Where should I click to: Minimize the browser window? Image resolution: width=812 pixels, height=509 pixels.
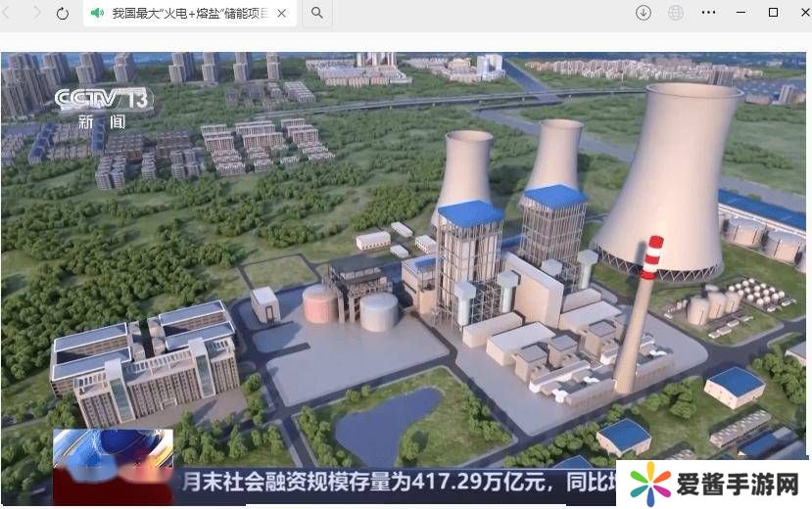point(741,13)
